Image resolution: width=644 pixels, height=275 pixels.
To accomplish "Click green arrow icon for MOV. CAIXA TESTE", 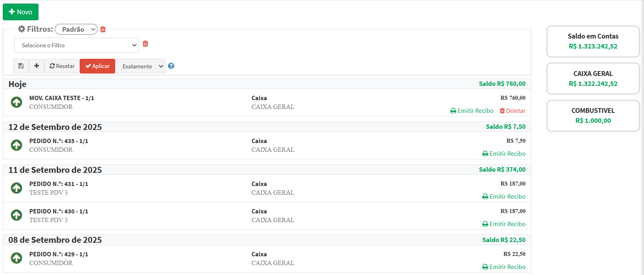I will pos(16,102).
